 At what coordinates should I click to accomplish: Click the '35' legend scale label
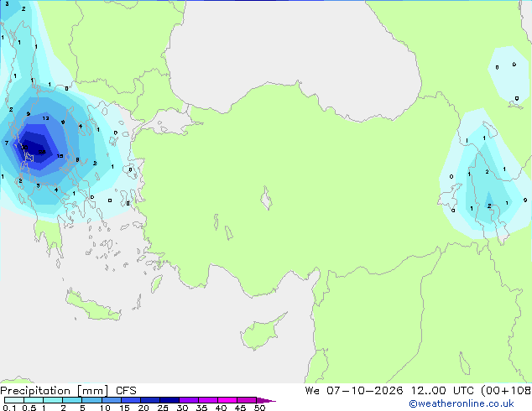201,408
